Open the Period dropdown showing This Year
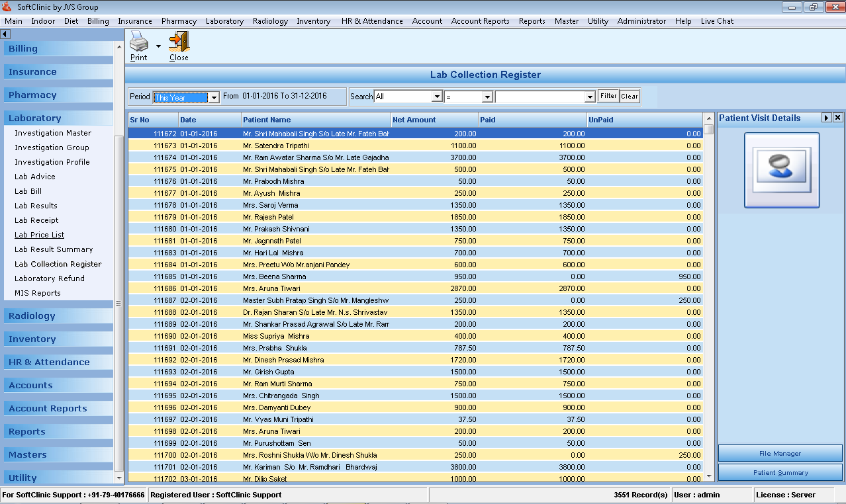 click(x=214, y=97)
